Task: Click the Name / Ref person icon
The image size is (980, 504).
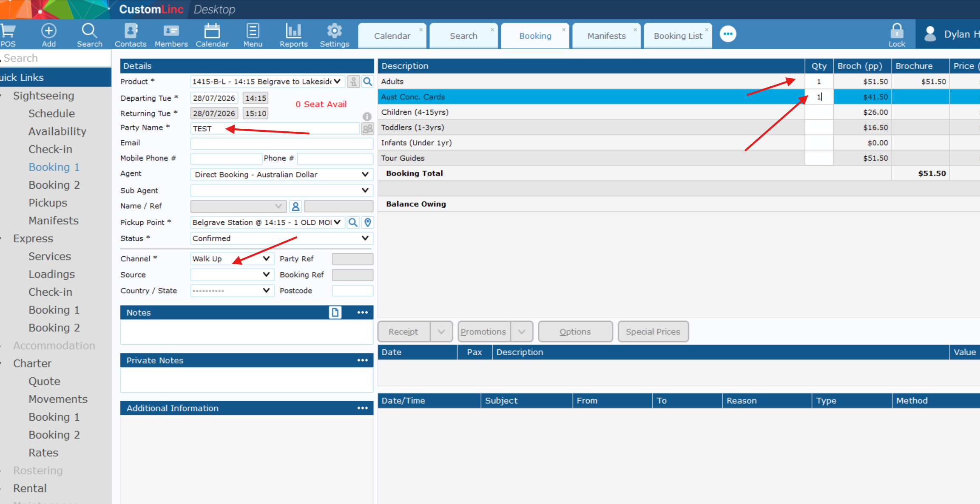Action: point(295,207)
